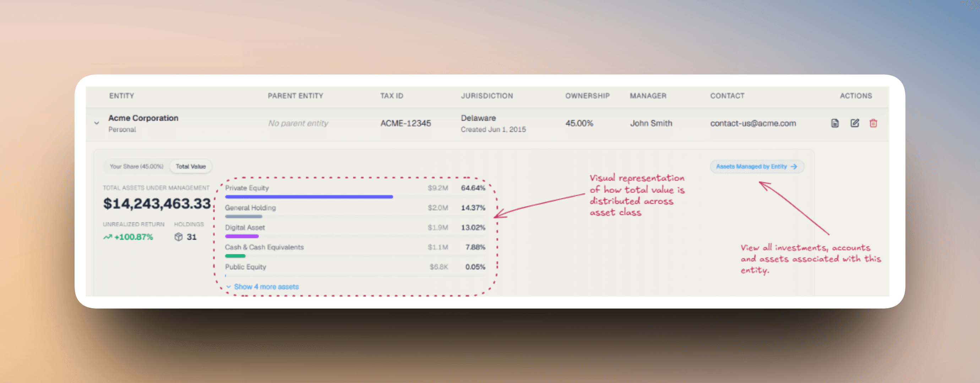Click the Acme Corporation entity name

point(143,118)
